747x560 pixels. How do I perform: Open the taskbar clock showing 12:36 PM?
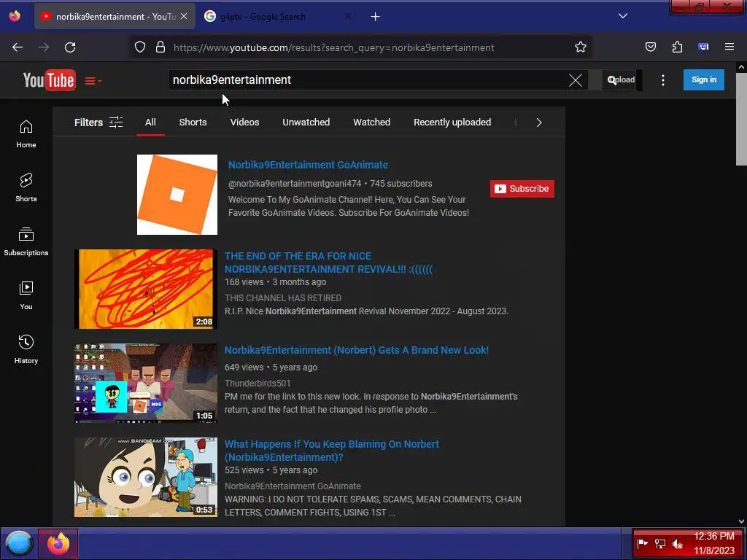[x=713, y=543]
